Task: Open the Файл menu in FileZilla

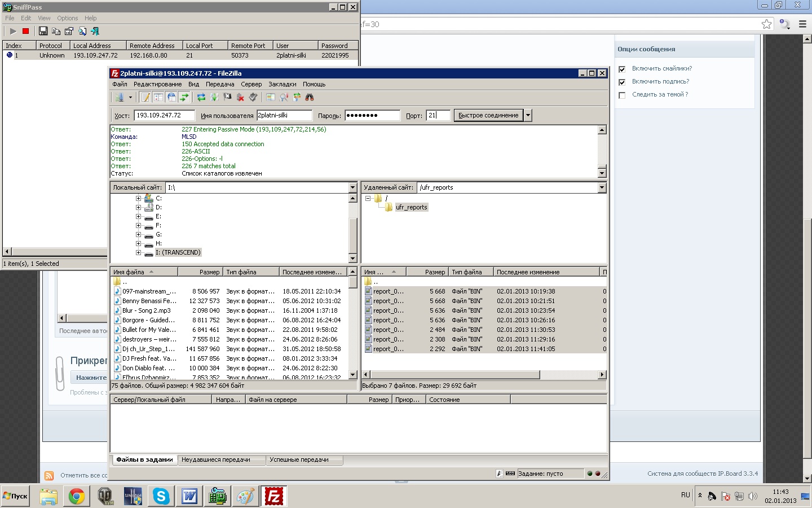Action: (120, 84)
